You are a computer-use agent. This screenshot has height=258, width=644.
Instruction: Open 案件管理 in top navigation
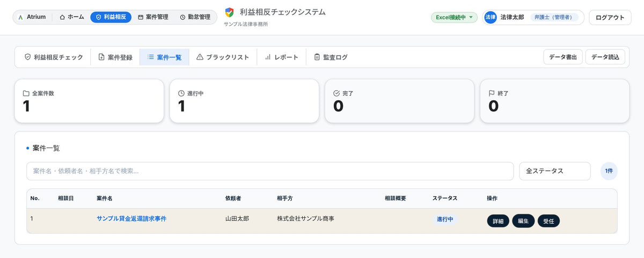pyautogui.click(x=153, y=17)
